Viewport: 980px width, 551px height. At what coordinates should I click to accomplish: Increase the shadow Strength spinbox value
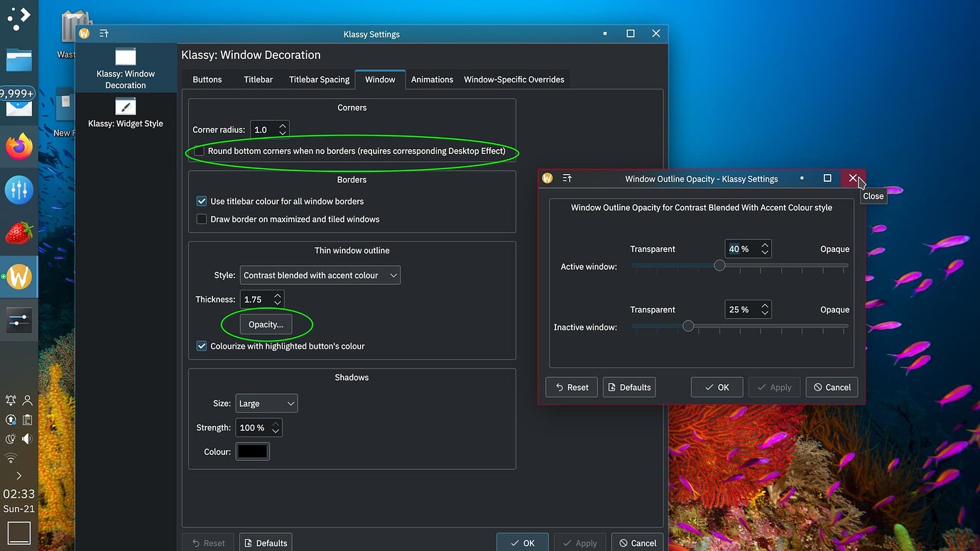276,424
